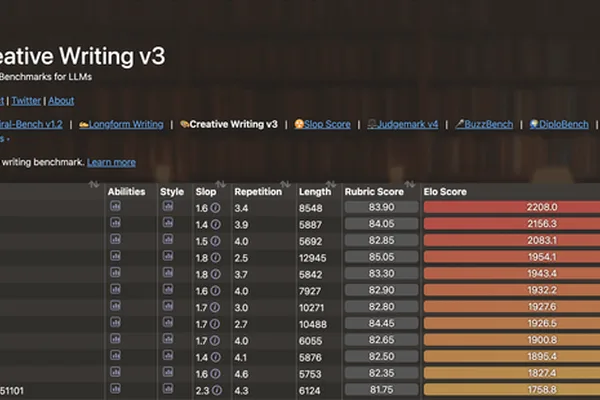The image size is (600, 400).
Task: Click the 82.35 Rubric Score bar
Action: click(382, 373)
